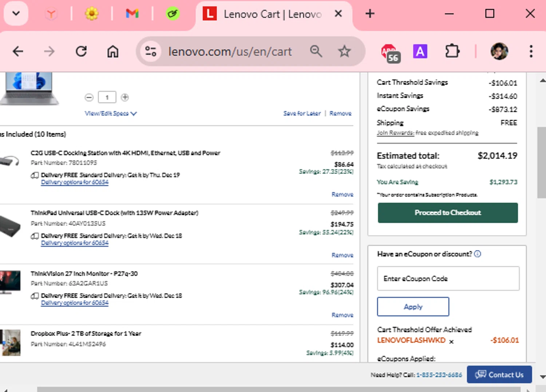Image resolution: width=546 pixels, height=392 pixels.
Task: Open Dropbox Plus 2 TB product title
Action: point(86,333)
